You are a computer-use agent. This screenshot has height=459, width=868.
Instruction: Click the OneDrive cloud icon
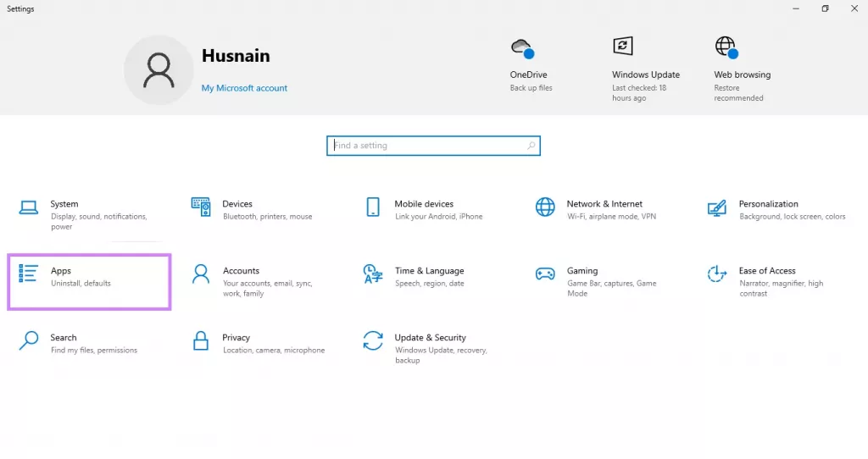[522, 48]
